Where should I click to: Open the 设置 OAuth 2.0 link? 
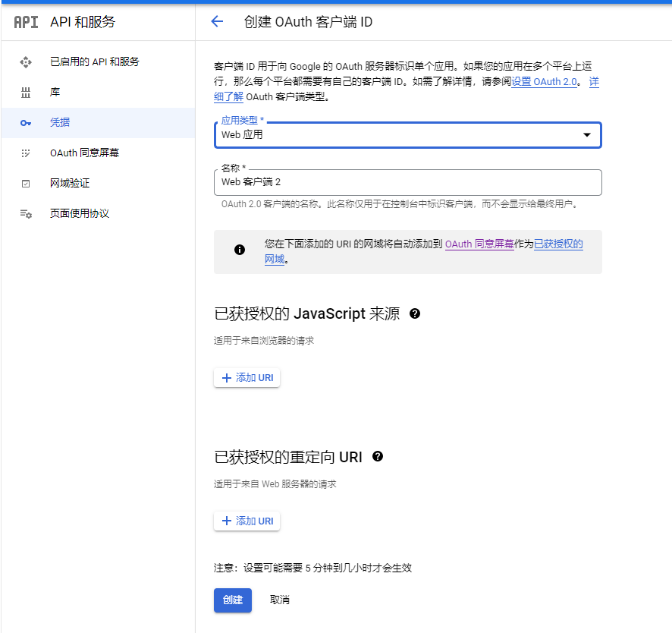(x=544, y=81)
